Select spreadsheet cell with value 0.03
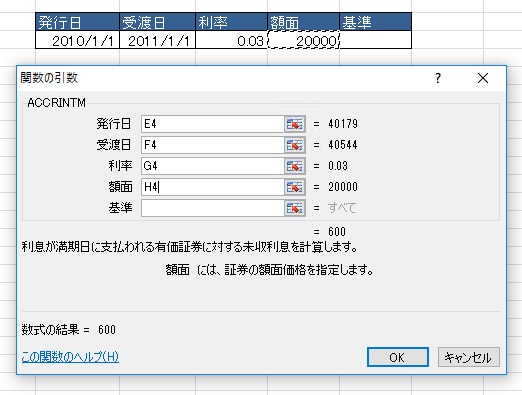 click(231, 40)
